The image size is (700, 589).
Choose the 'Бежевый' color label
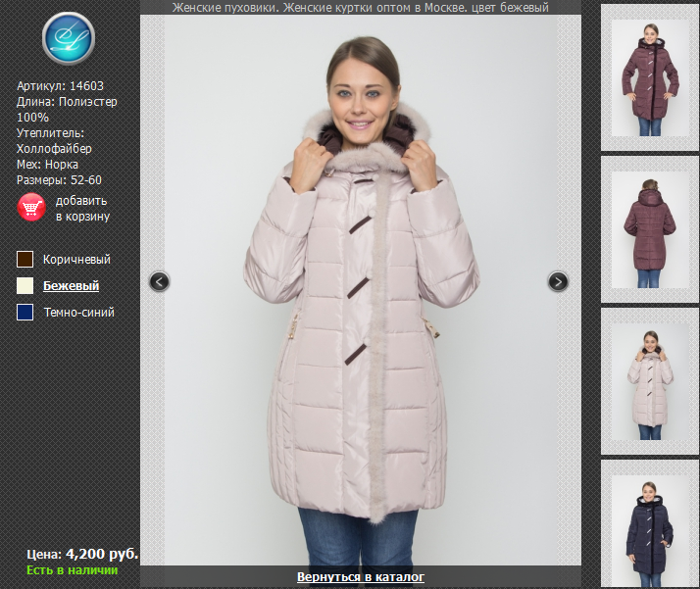click(x=71, y=285)
